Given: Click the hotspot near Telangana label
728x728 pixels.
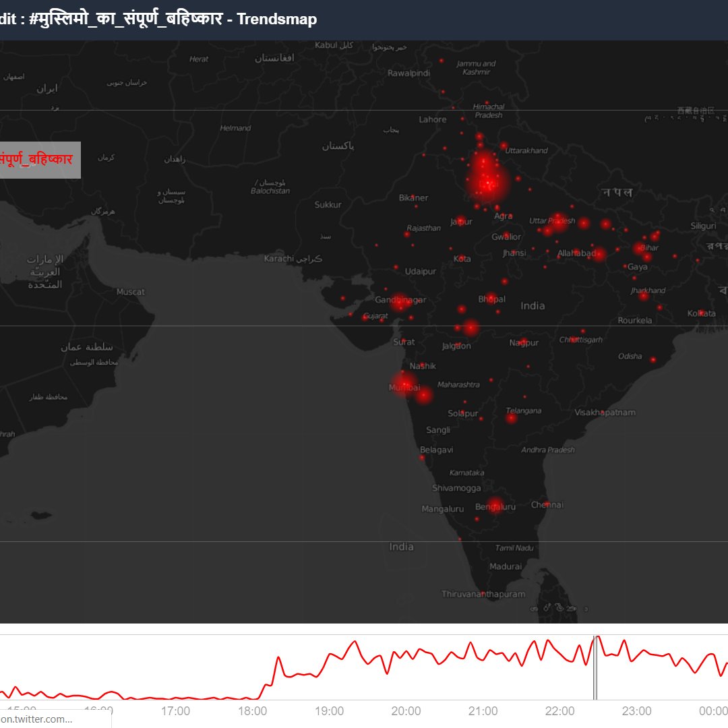Looking at the screenshot, I should coord(511,418).
